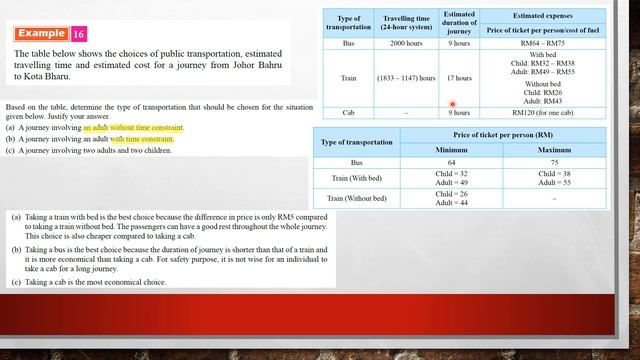Click "Child = 26" in the lower table

tap(451, 194)
